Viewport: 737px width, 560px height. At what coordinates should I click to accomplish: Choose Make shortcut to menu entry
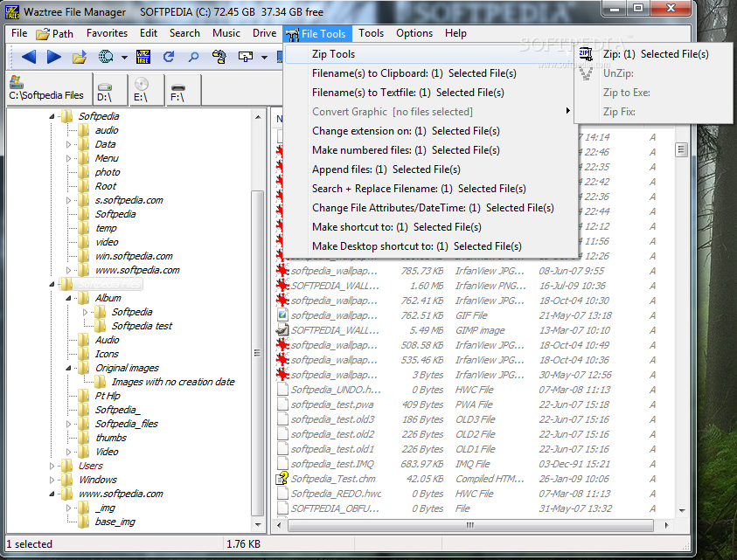430,227
